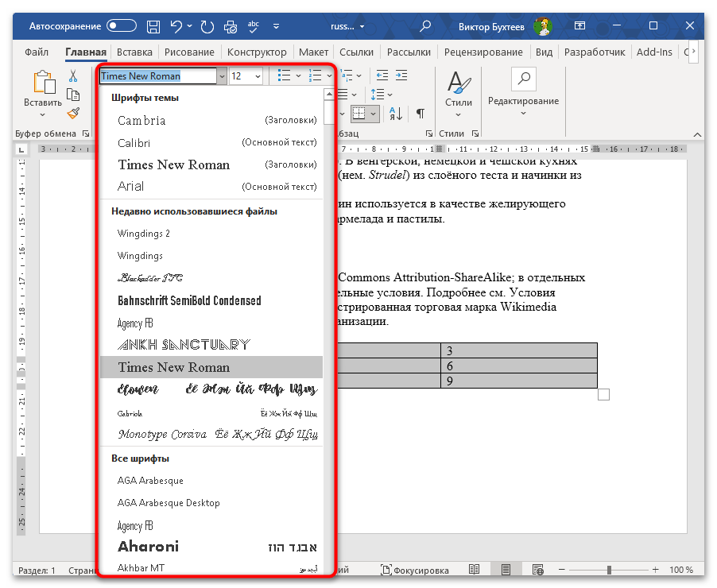717x588 pixels.
Task: Click the Save icon in title bar
Action: coord(155,26)
